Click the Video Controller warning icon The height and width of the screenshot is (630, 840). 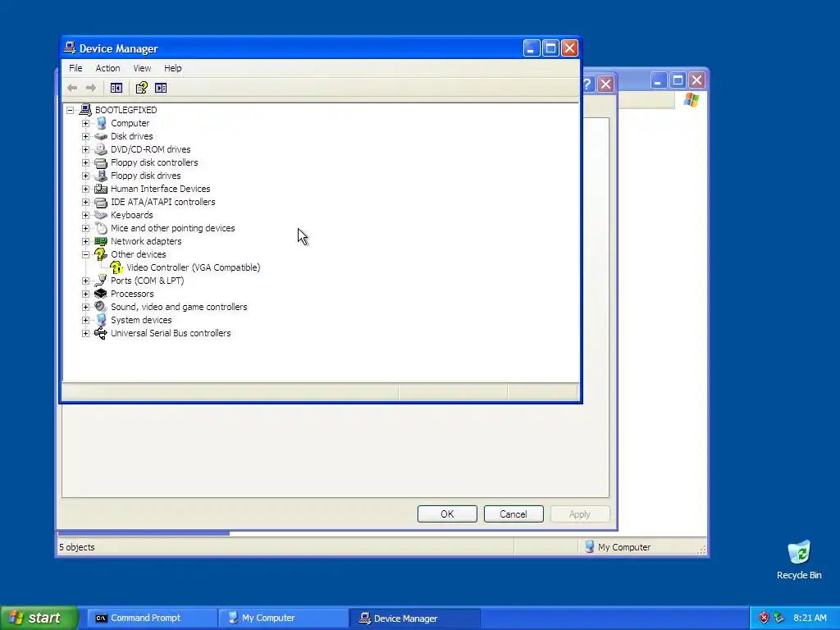point(116,267)
